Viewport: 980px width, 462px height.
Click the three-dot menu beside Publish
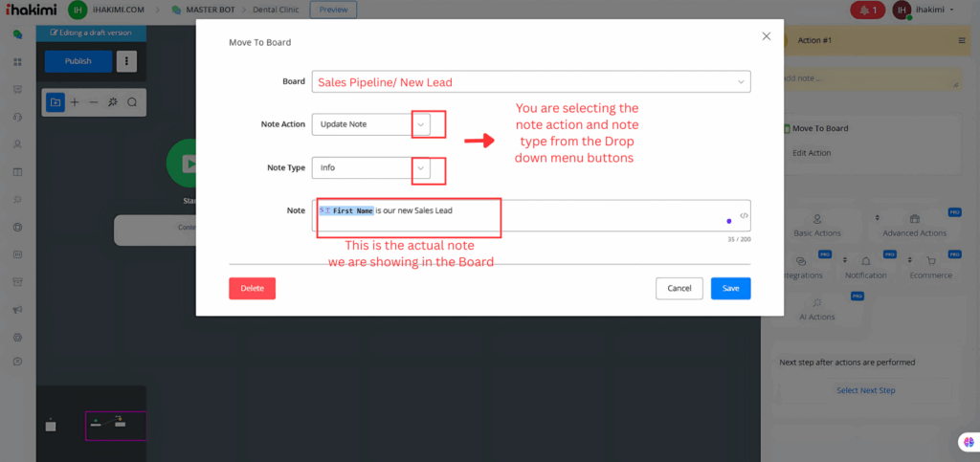pos(126,61)
